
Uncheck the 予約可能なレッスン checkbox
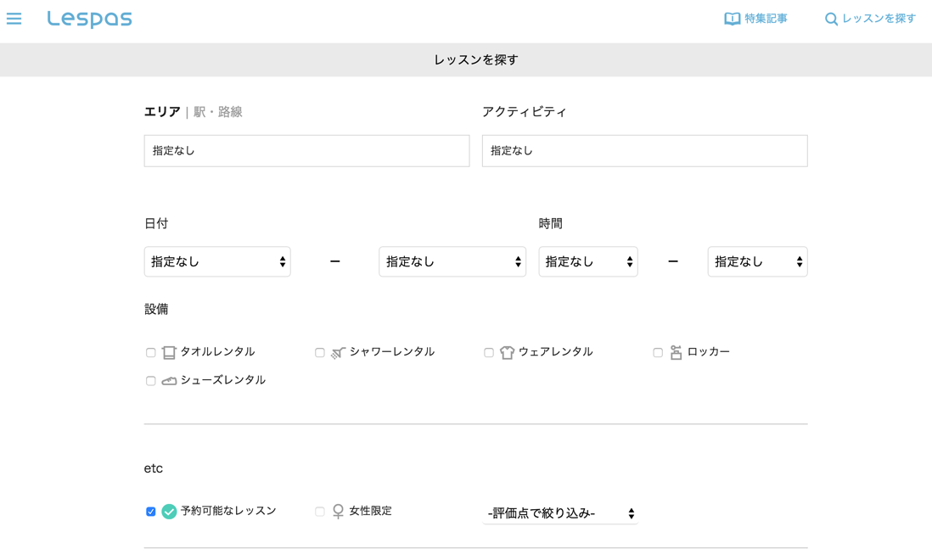pos(151,512)
